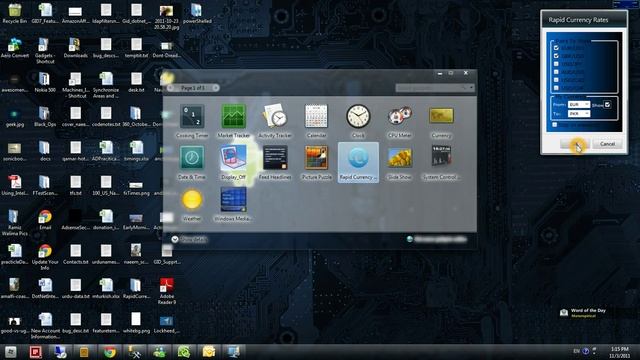Image resolution: width=640 pixels, height=360 pixels.
Task: Toggle the checkbox below the To dropdown
Action: click(x=554, y=124)
